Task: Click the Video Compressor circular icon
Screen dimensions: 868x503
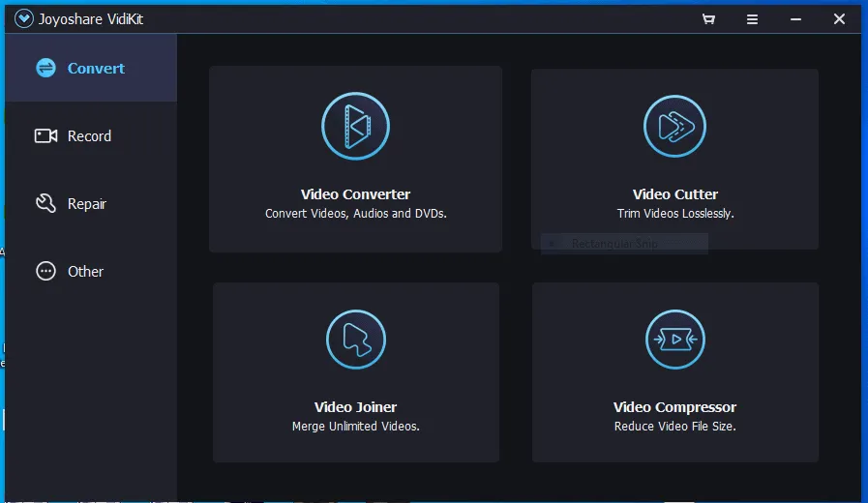Action: click(674, 340)
